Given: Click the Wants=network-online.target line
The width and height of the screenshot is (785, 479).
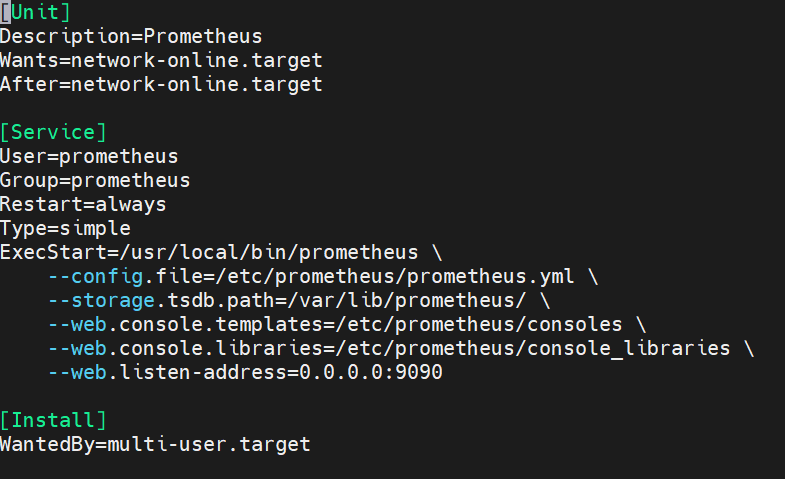Looking at the screenshot, I should click(x=161, y=61).
